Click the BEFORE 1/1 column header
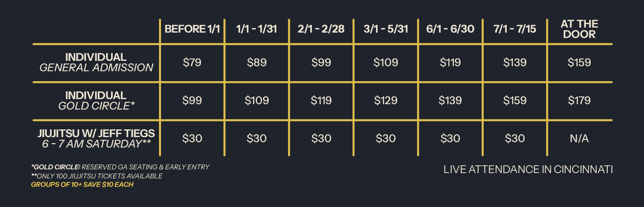The width and height of the screenshot is (644, 207). pos(192,29)
